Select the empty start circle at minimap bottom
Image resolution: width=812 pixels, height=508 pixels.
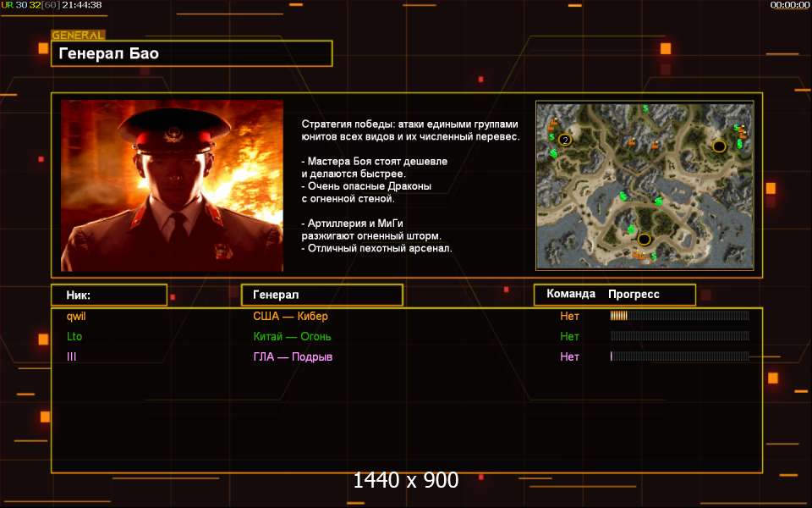click(x=644, y=240)
